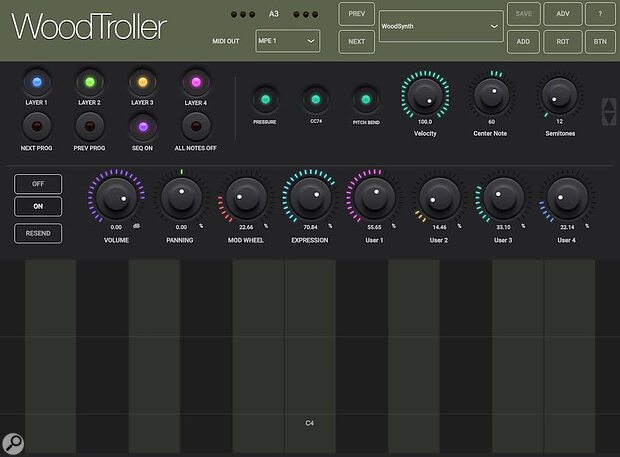This screenshot has width=620, height=457.
Task: Click the Velocity value 100.0
Action: [x=425, y=122]
